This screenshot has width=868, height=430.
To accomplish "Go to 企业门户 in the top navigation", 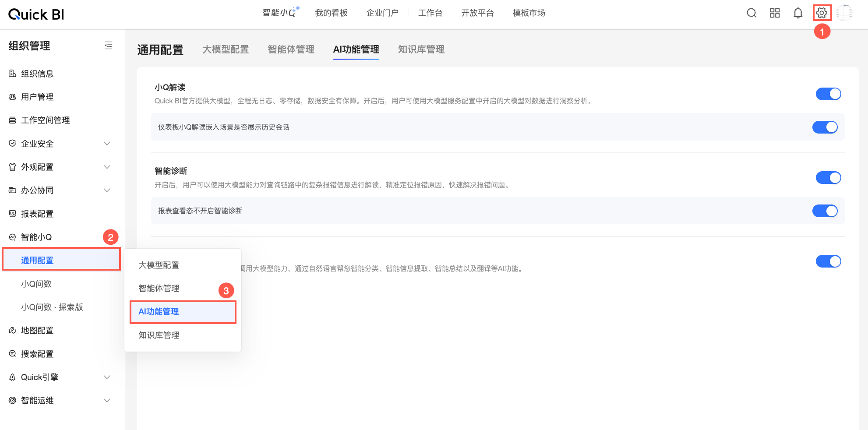I will click(382, 13).
